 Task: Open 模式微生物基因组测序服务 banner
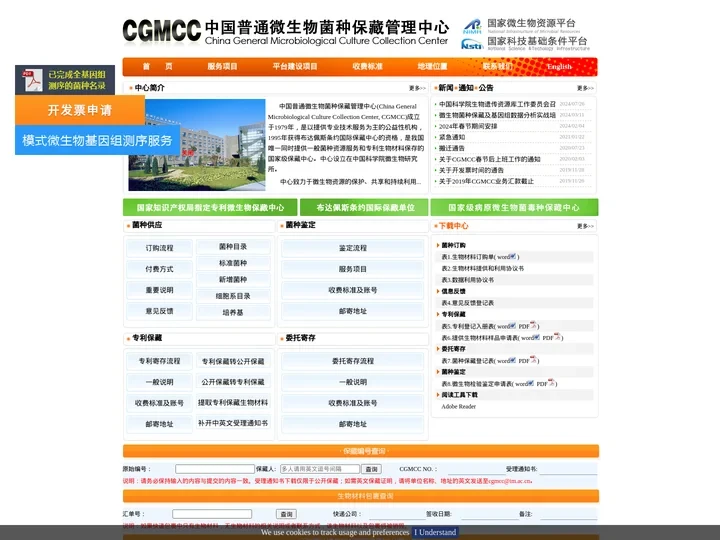[97, 141]
